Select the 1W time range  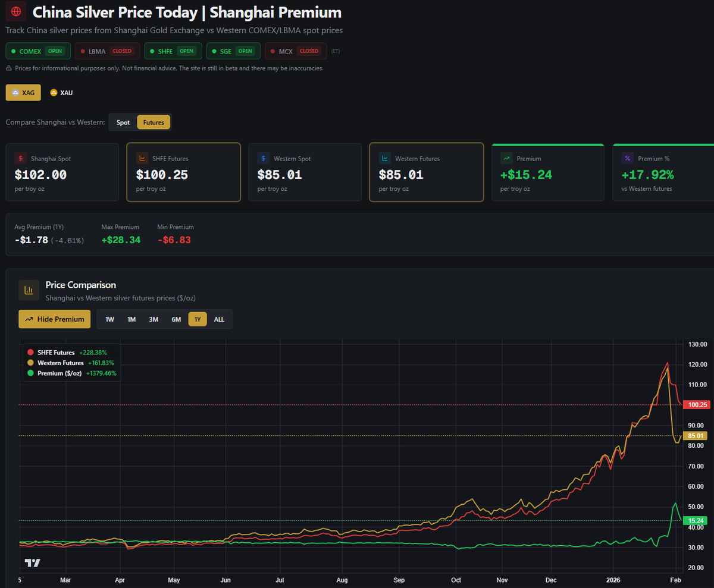[109, 319]
